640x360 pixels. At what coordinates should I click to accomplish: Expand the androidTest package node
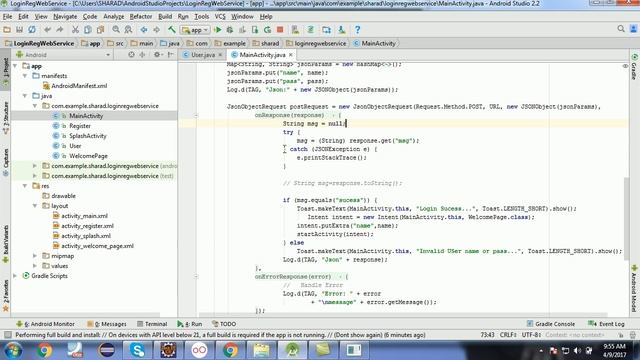point(35,166)
